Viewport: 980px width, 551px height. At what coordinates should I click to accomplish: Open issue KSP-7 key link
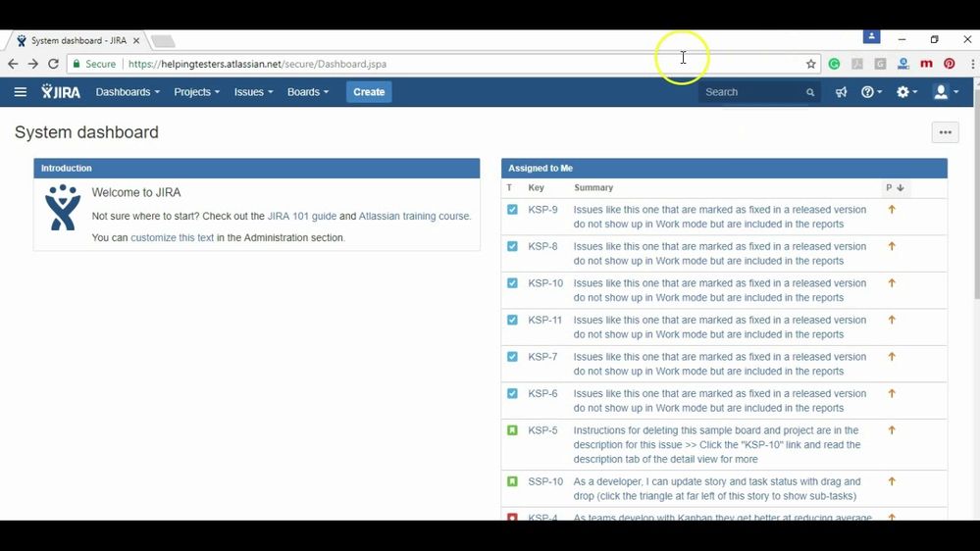pos(542,357)
